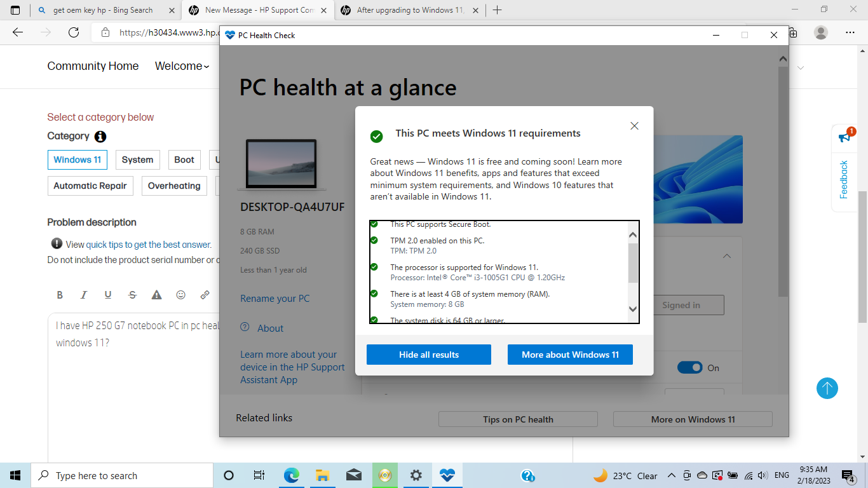This screenshot has width=868, height=488.
Task: Select the Automatic Repair category chip
Action: pos(90,186)
